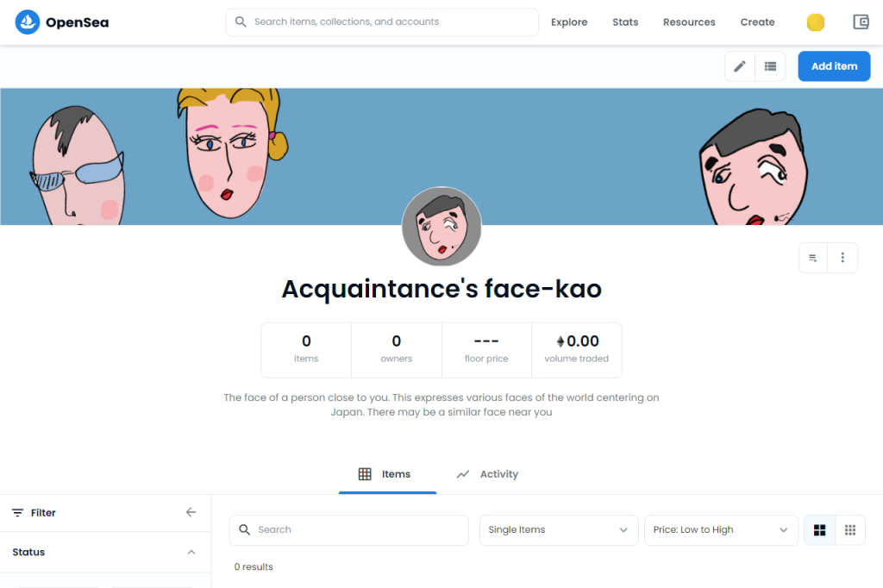Click the watchlist add icon beside the three-dot menu

coord(812,258)
